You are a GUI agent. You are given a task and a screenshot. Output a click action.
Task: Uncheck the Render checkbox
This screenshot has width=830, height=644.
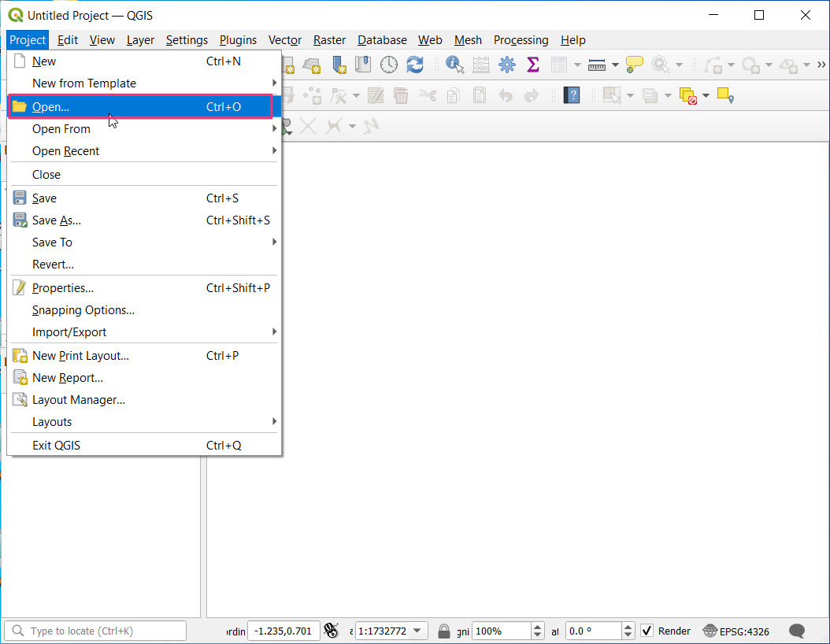point(647,631)
